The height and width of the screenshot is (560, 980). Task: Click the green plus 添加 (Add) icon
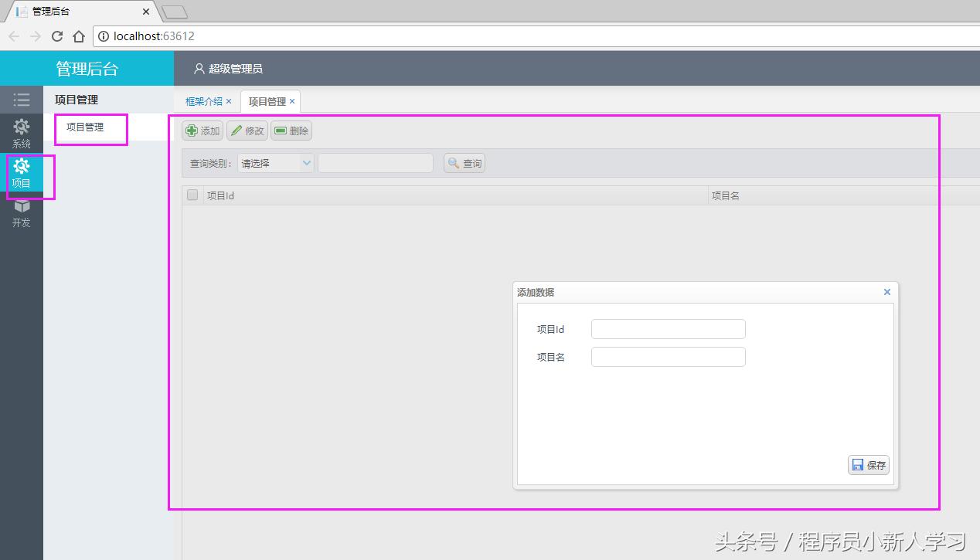(x=193, y=131)
